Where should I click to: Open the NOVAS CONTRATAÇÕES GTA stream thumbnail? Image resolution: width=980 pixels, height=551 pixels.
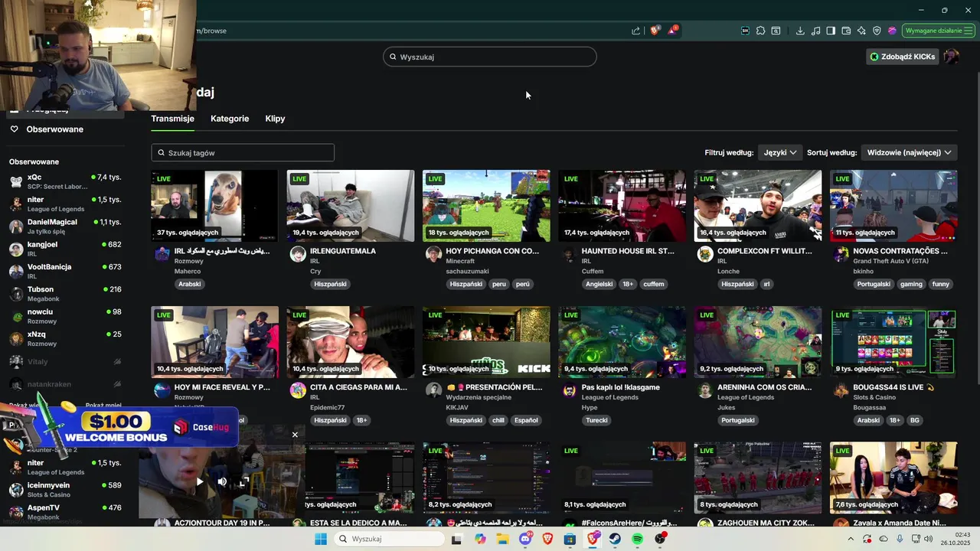click(x=893, y=206)
